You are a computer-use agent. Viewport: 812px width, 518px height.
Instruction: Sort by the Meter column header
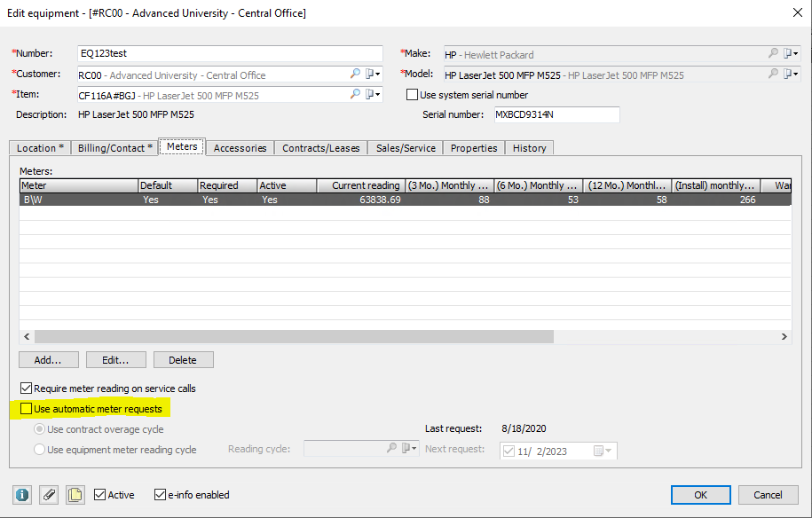(x=79, y=185)
